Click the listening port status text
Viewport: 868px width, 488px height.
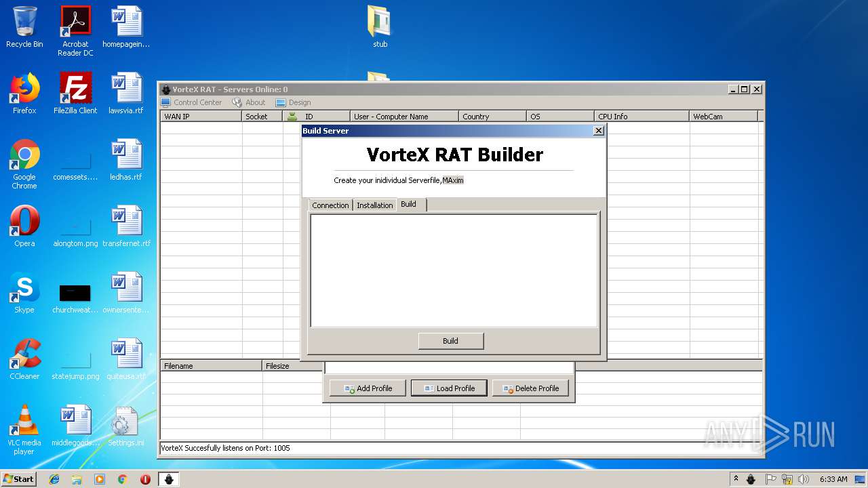tap(225, 448)
